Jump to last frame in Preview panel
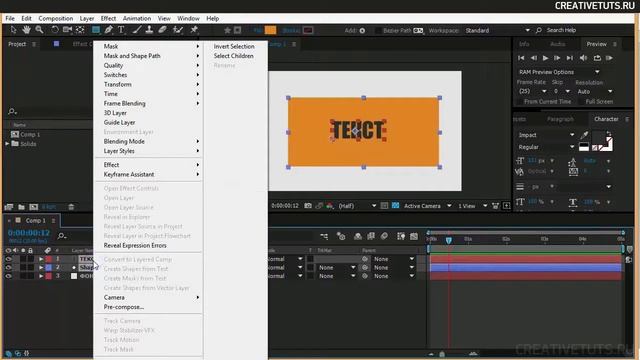This screenshot has height=360, width=640. click(570, 58)
